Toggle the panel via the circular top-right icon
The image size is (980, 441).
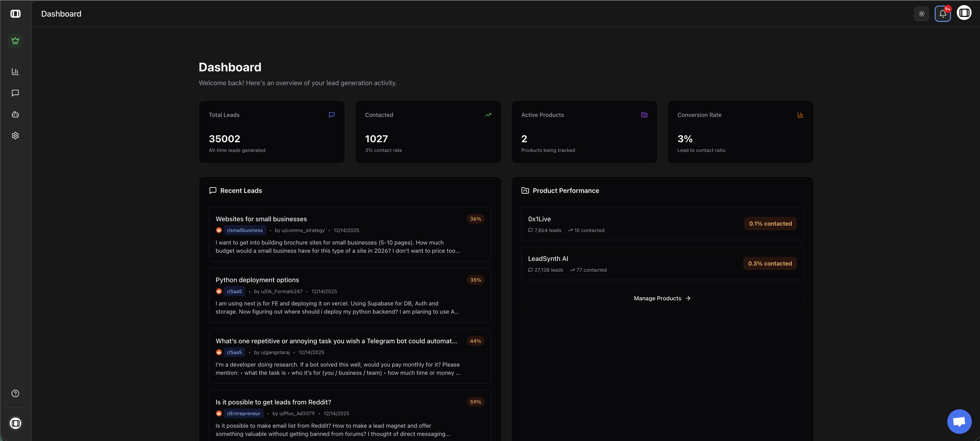coord(964,13)
